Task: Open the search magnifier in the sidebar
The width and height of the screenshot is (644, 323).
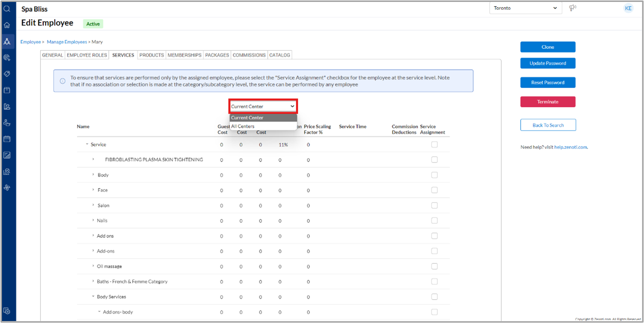Action: click(x=7, y=9)
